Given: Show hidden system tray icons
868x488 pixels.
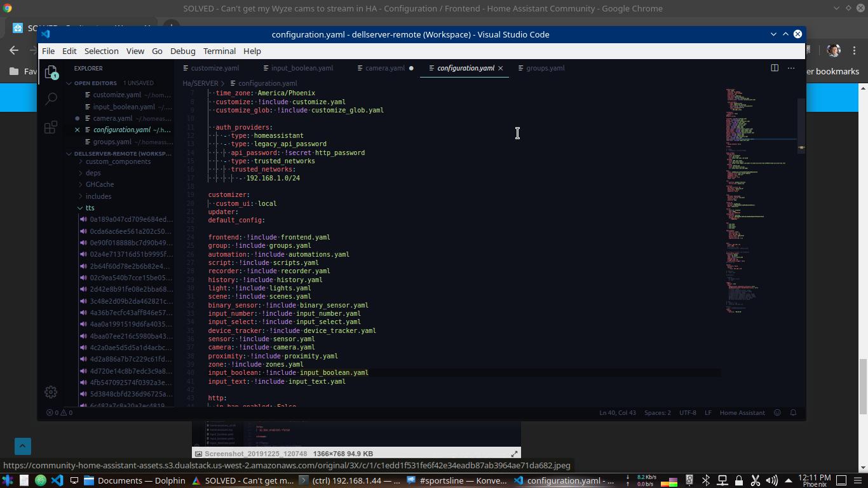Looking at the screenshot, I should [x=788, y=480].
